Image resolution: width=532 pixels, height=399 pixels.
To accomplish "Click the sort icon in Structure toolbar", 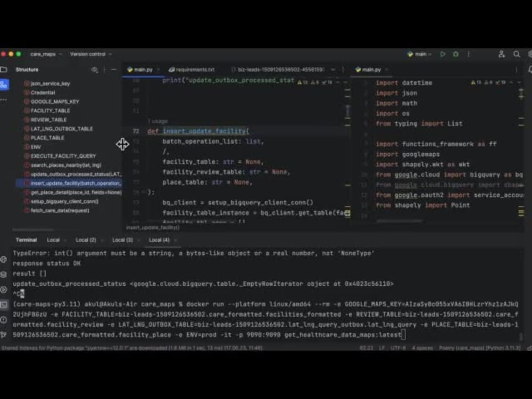I will [x=95, y=70].
